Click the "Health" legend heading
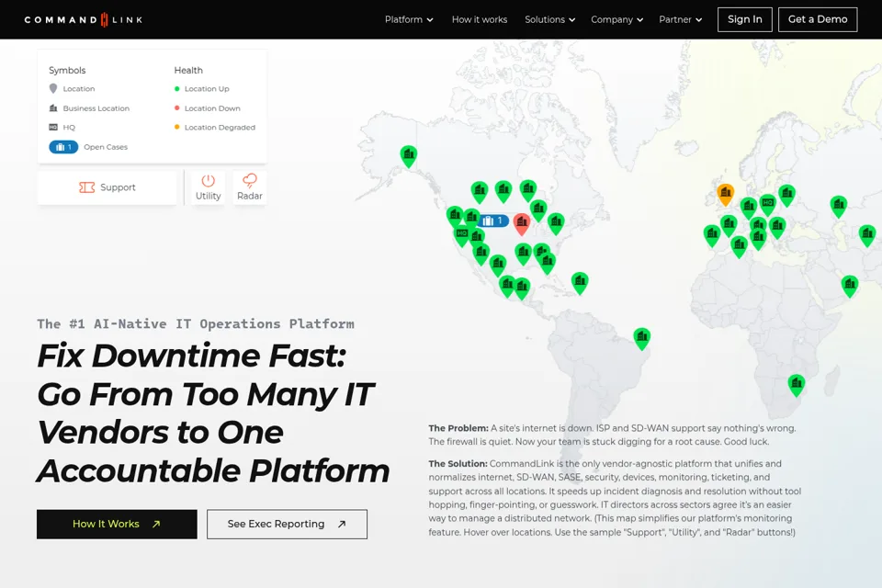Viewport: 882px width, 588px height. [x=188, y=71]
